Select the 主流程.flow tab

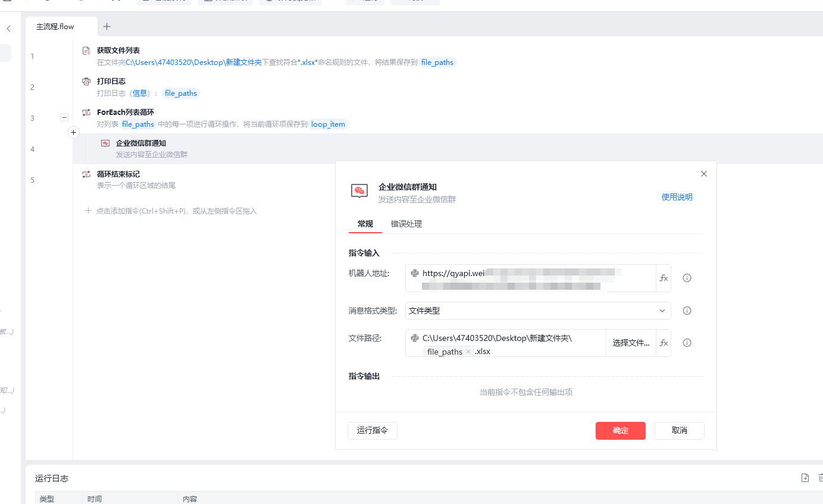55,27
